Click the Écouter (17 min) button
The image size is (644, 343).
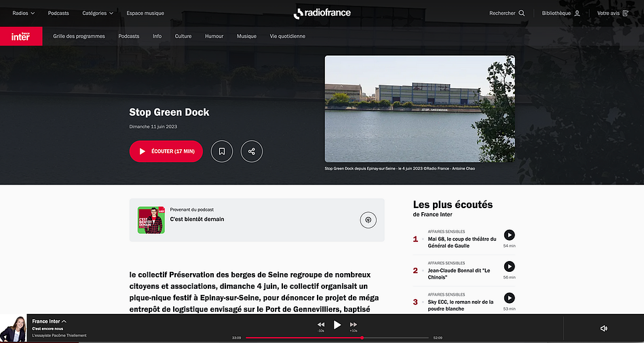(x=166, y=151)
